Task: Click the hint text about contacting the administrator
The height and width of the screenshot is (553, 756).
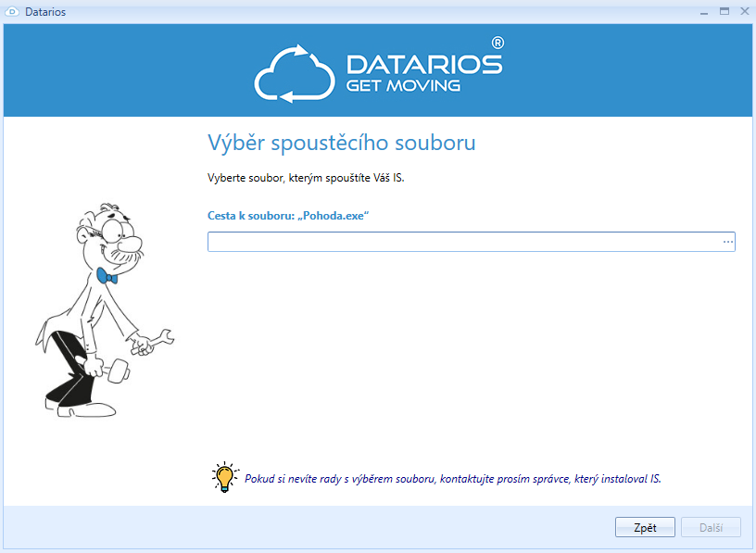Action: click(x=452, y=479)
